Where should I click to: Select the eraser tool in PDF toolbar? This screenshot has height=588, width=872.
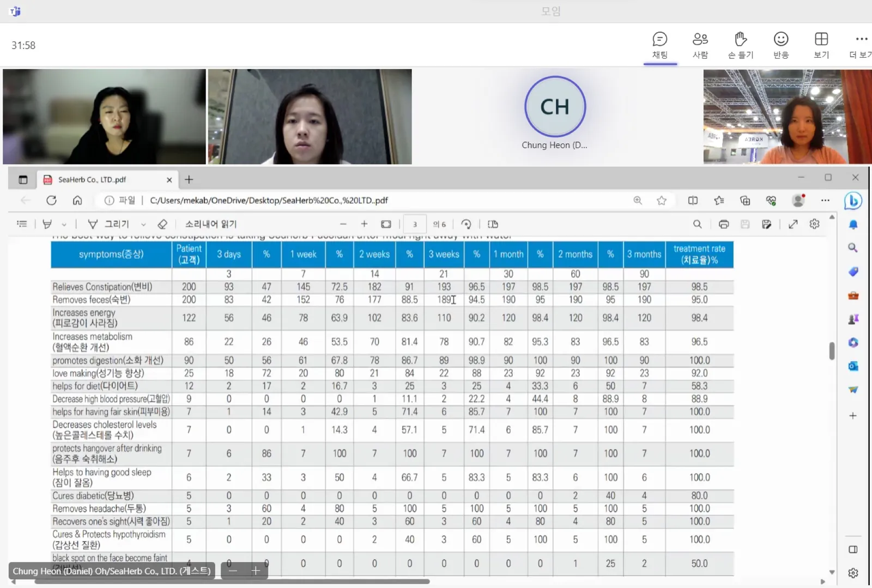tap(162, 224)
